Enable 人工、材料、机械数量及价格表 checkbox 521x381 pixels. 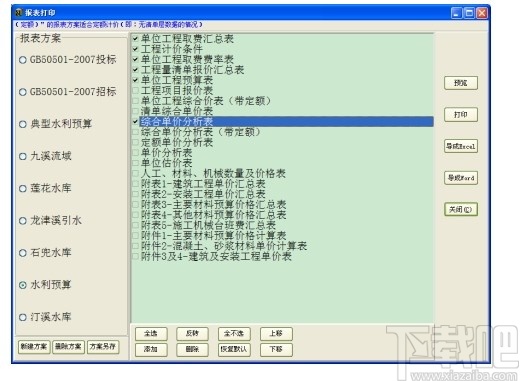pyautogui.click(x=135, y=173)
